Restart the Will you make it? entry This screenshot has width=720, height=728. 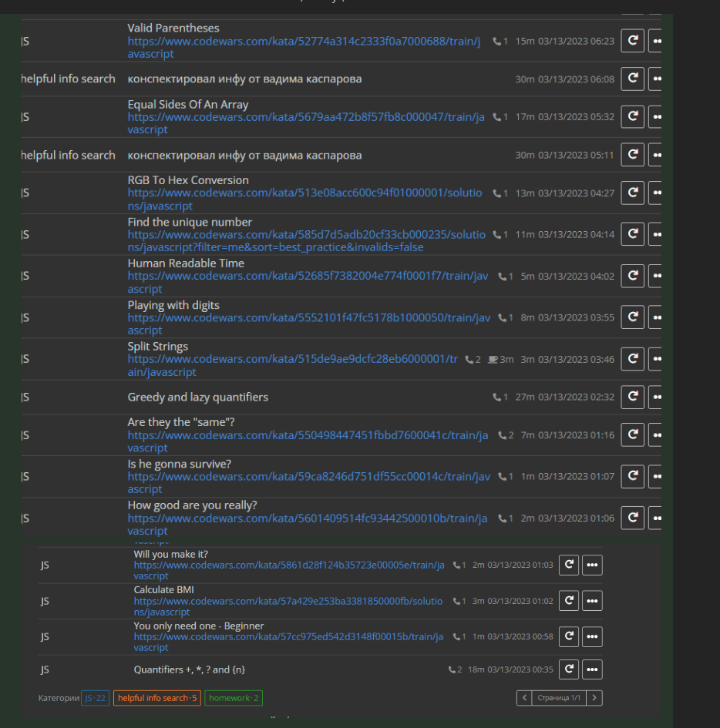[568, 565]
